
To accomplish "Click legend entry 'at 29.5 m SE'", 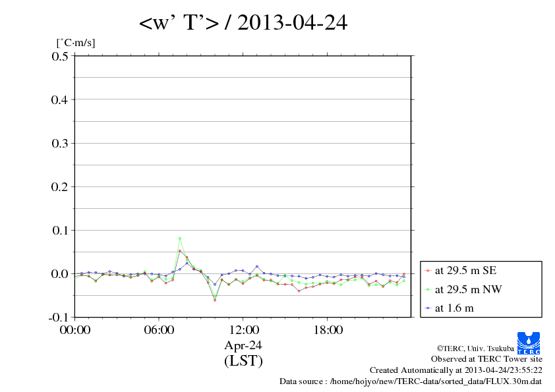I will 465,271.
